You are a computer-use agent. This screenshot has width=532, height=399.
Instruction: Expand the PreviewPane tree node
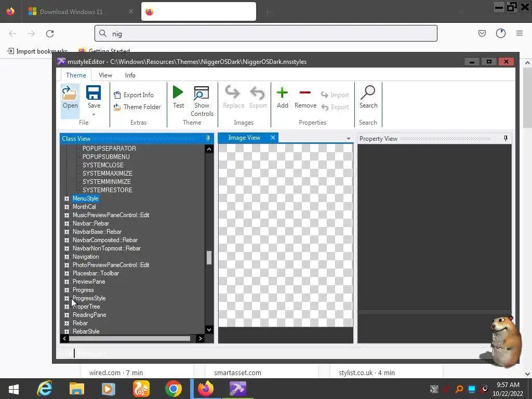coord(66,282)
